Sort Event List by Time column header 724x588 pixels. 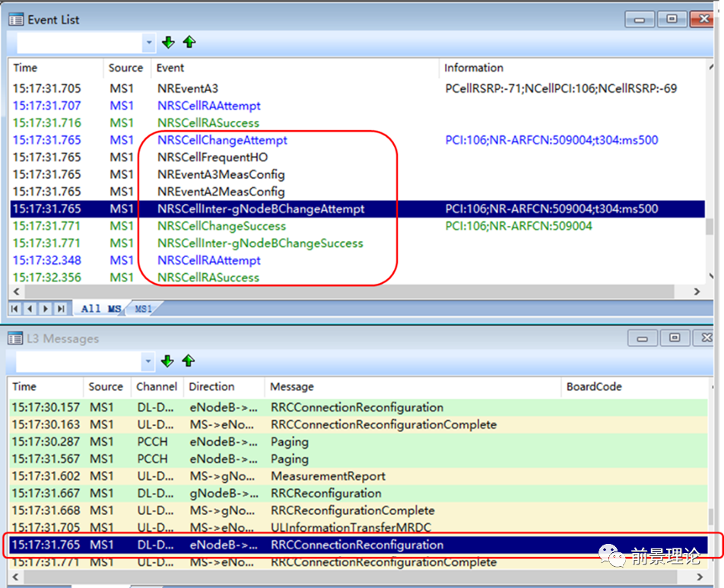56,68
